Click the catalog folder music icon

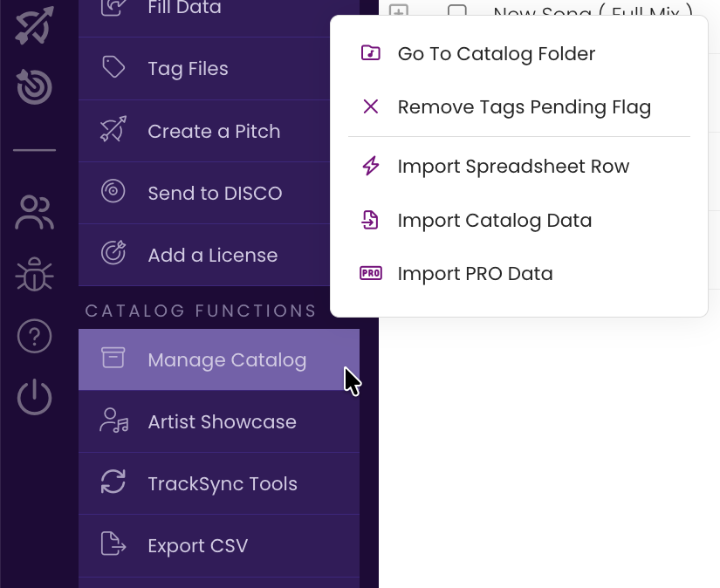click(x=371, y=53)
